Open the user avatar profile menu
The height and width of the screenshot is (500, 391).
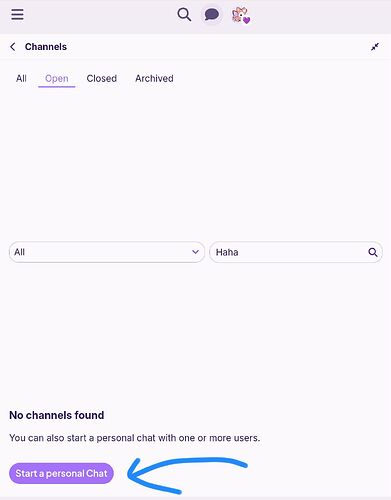coord(241,15)
